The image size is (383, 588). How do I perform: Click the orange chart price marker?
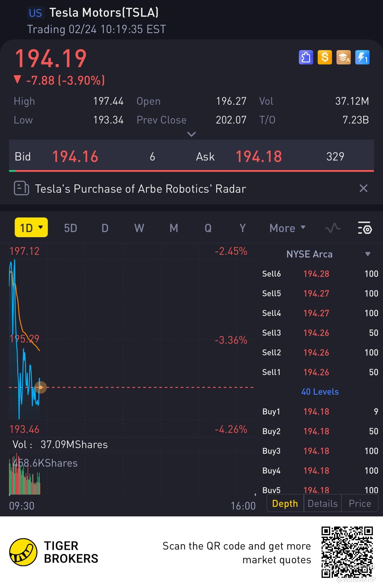pos(41,387)
